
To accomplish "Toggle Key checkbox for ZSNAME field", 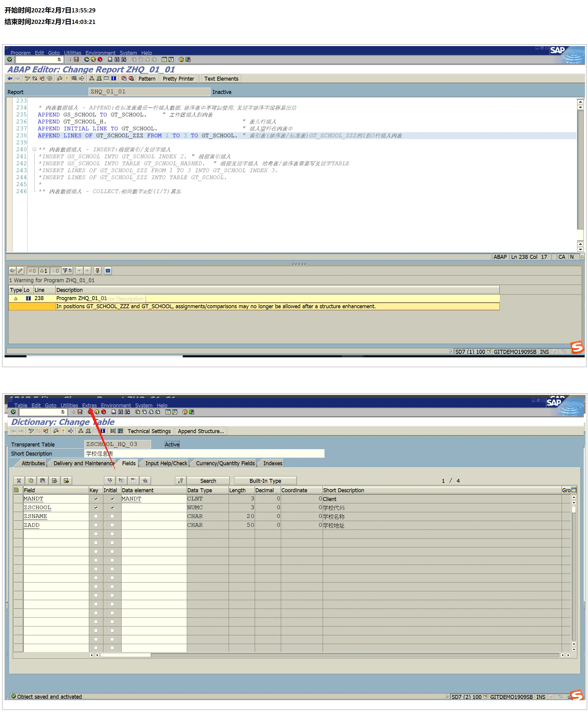I will (96, 516).
